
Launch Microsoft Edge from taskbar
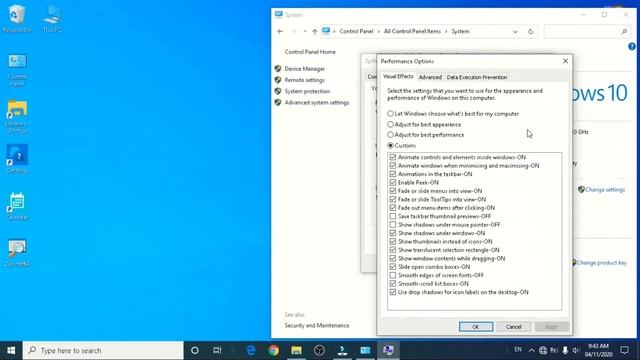251,350
